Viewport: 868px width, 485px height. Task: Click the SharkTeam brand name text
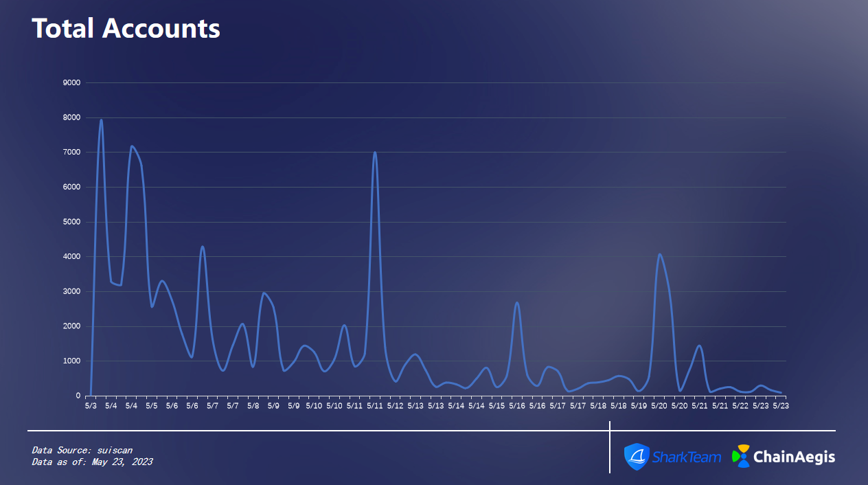click(686, 457)
